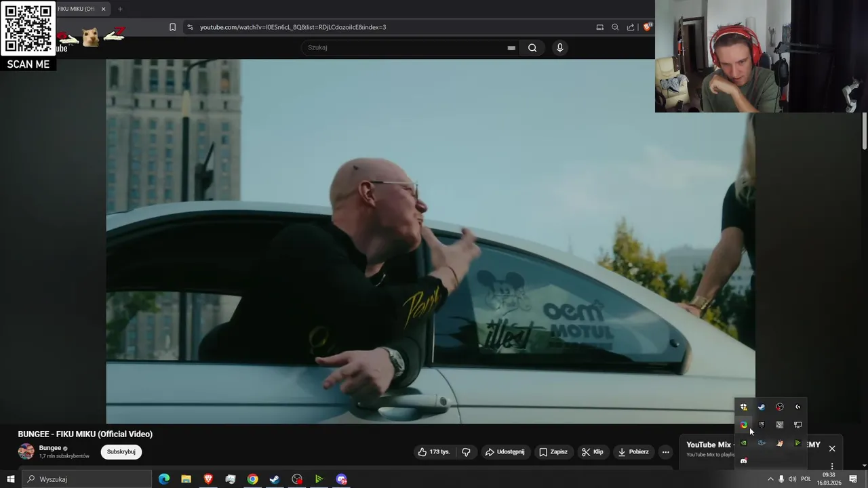The height and width of the screenshot is (488, 868).
Task: Click the bookmark icon in address bar
Action: (172, 27)
